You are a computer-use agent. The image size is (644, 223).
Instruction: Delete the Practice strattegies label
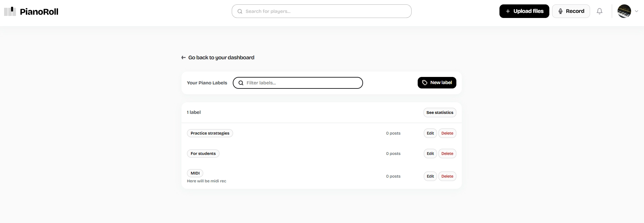click(x=447, y=133)
